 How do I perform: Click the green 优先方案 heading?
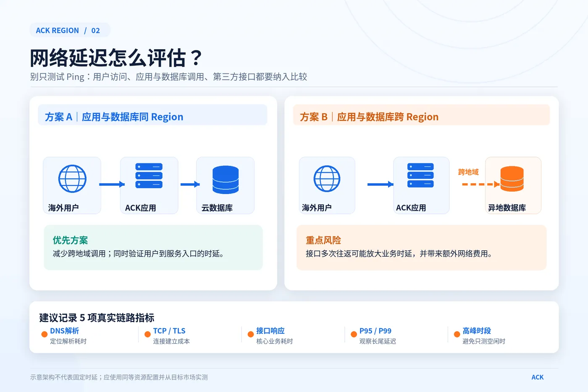tap(70, 240)
